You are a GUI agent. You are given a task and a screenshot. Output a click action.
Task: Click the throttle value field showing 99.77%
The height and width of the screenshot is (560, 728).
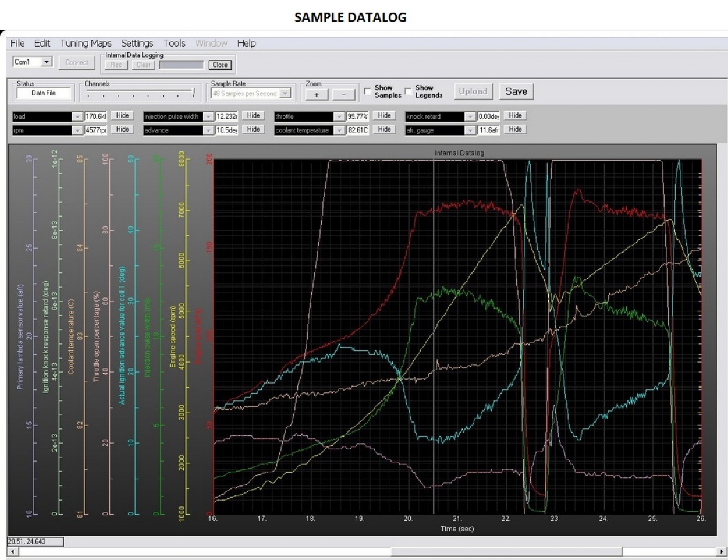tap(358, 116)
